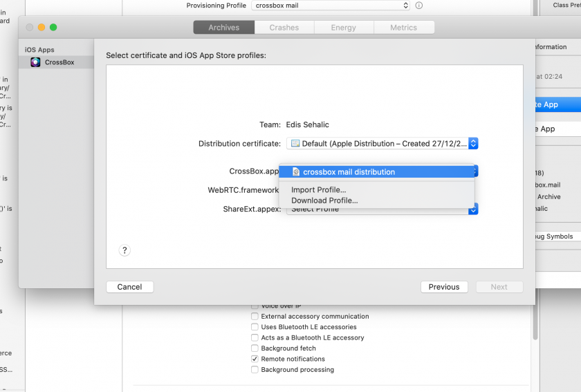Click the Xcode editor vertical scrollbar
This screenshot has height=392, width=581.
[535, 321]
